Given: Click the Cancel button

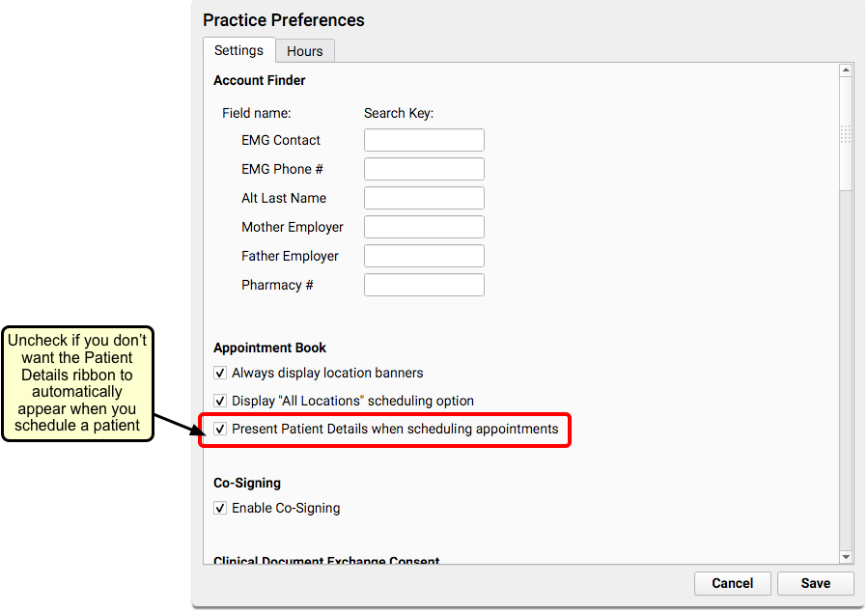Looking at the screenshot, I should 733,583.
